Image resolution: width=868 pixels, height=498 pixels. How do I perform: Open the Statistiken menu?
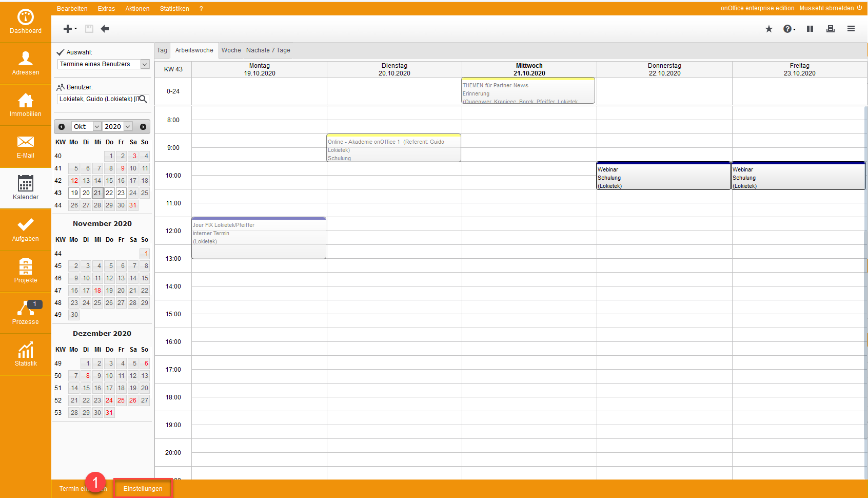click(x=174, y=9)
